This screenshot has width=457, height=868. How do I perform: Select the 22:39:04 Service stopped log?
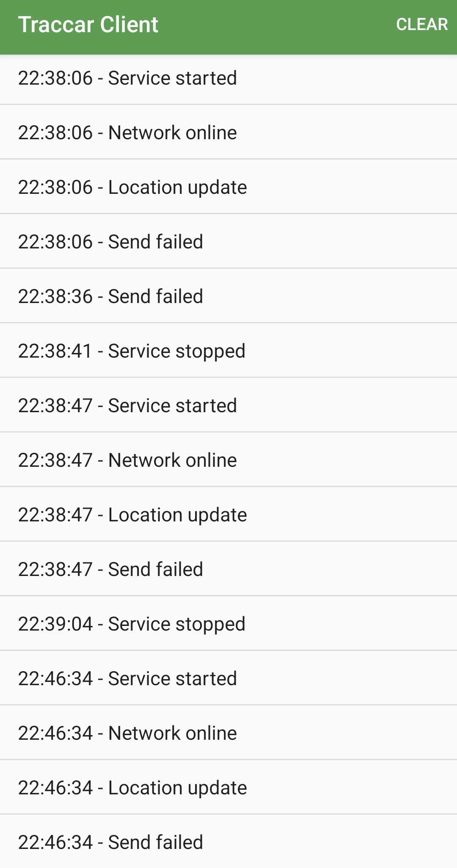(132, 623)
